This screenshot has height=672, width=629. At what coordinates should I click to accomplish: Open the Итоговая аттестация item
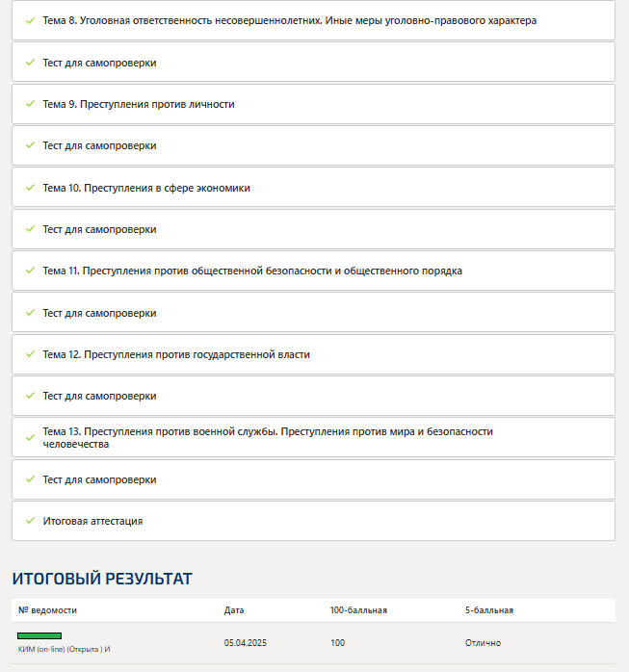point(92,521)
